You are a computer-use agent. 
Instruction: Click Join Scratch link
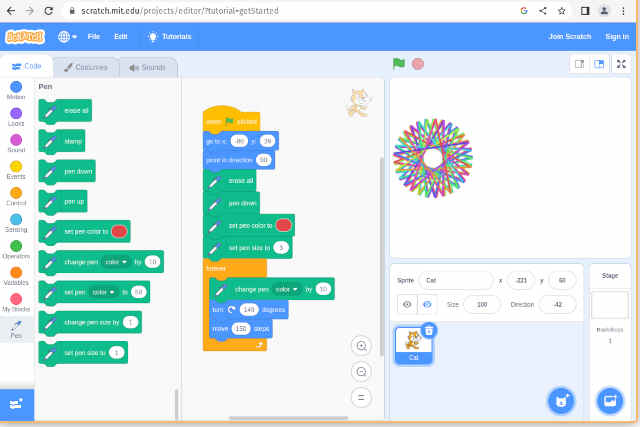[x=570, y=37]
